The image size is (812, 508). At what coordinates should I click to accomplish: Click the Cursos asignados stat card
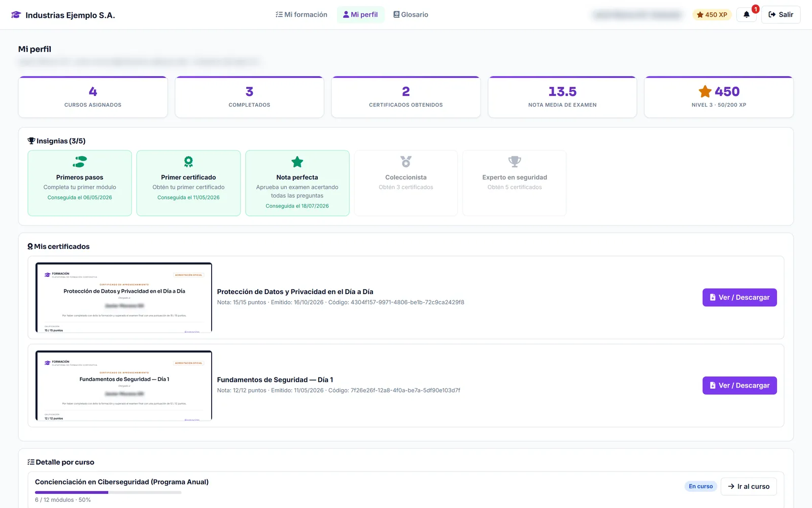(93, 97)
